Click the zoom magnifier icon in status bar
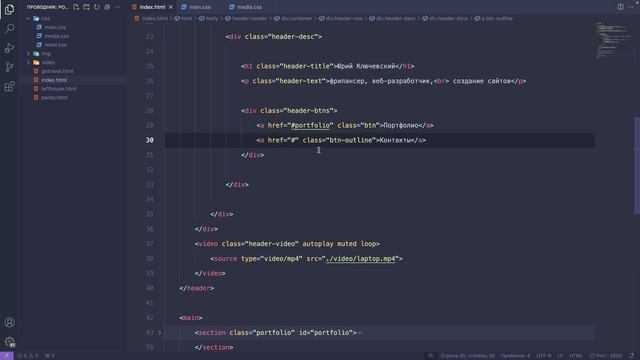 click(431, 356)
